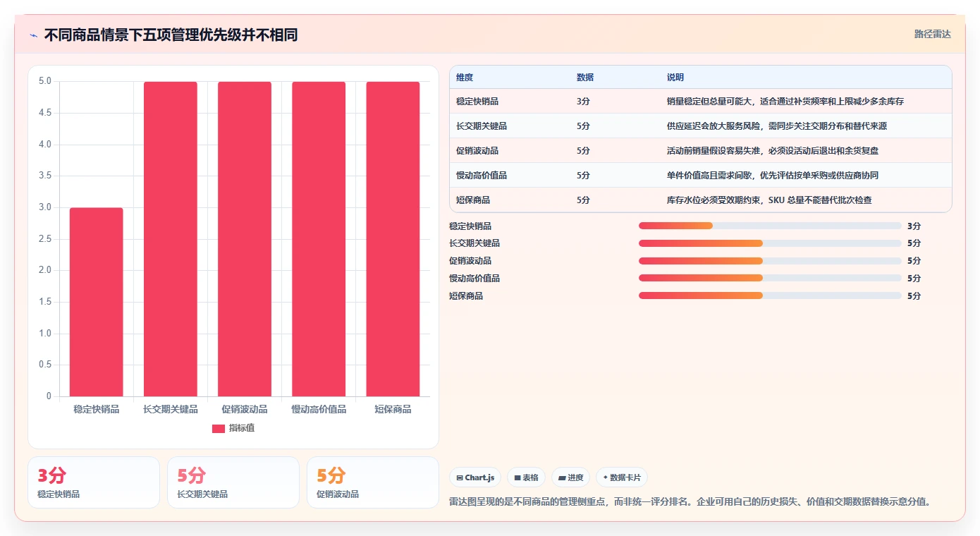Open the 5分 长交期关键品 data card
980x536 pixels.
pyautogui.click(x=233, y=482)
